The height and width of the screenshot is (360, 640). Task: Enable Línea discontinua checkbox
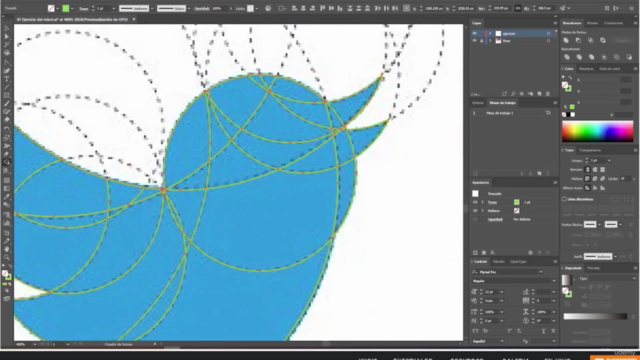coord(564,199)
